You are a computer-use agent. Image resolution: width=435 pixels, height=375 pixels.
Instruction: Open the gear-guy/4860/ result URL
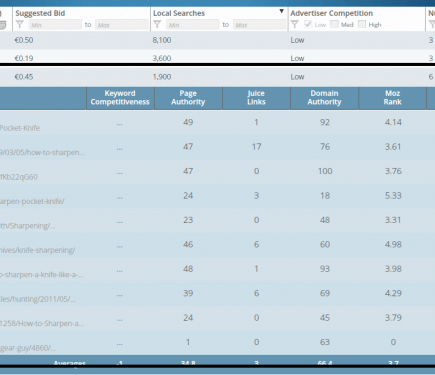click(28, 348)
